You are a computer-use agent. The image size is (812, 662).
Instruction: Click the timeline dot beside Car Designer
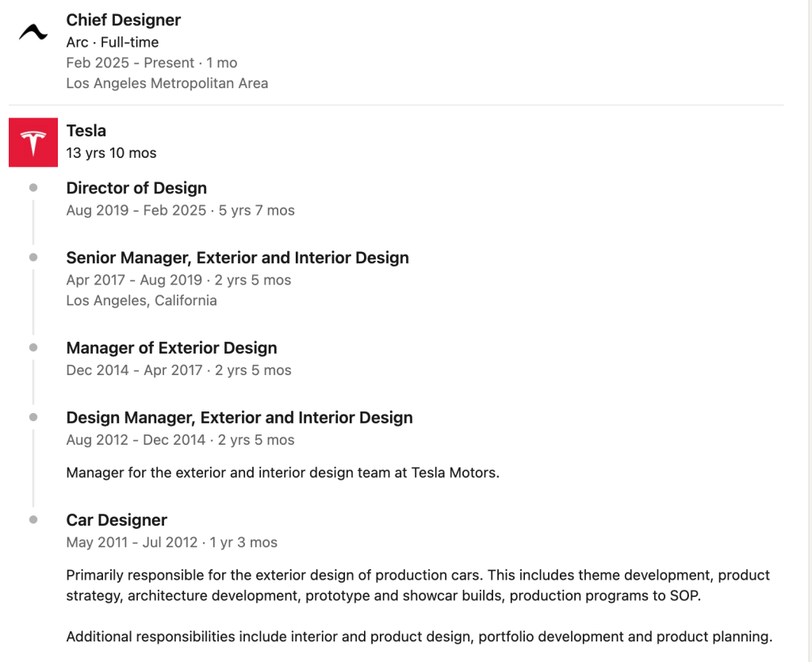pyautogui.click(x=33, y=520)
